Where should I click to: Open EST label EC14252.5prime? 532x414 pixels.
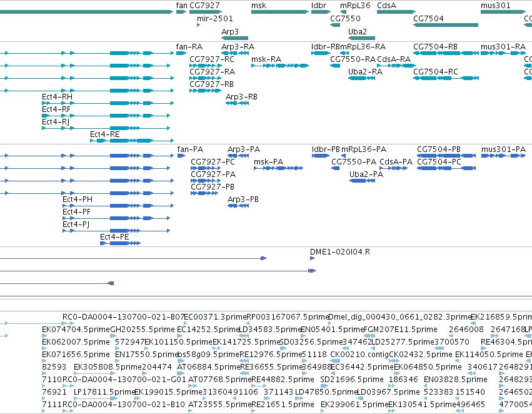click(208, 329)
